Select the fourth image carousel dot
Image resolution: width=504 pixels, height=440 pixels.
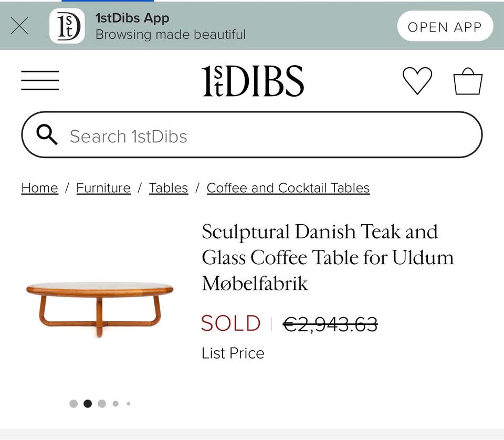click(x=115, y=404)
